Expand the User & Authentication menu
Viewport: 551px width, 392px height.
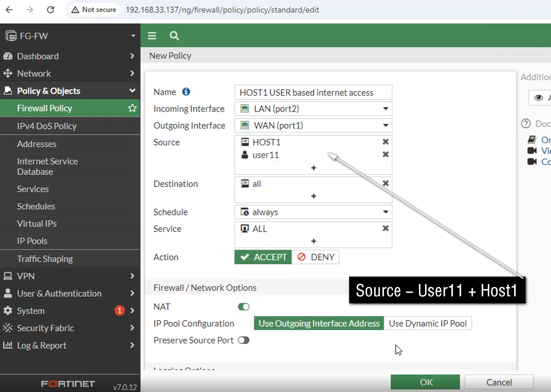[70, 293]
